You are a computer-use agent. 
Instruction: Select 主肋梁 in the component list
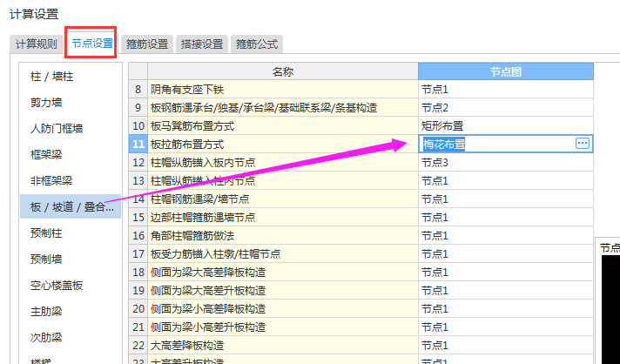(71, 312)
